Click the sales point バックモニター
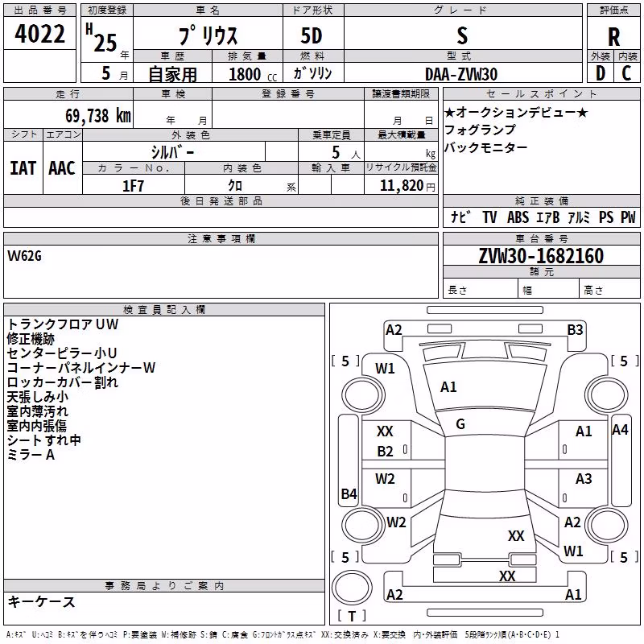 486,147
